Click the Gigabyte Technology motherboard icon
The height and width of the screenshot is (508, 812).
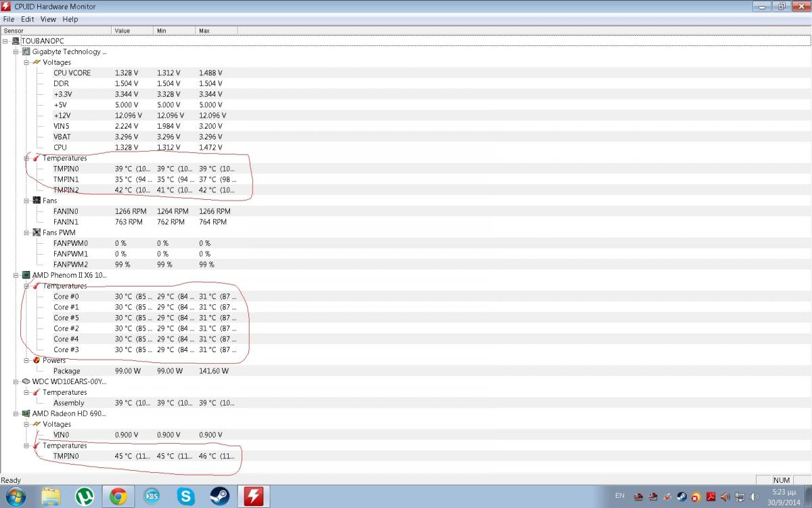[x=26, y=51]
